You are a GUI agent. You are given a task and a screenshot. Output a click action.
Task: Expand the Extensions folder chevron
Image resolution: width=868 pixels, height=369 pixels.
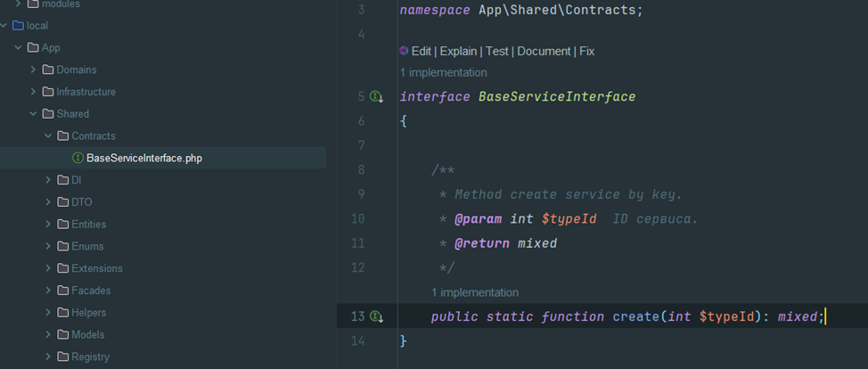click(x=48, y=268)
